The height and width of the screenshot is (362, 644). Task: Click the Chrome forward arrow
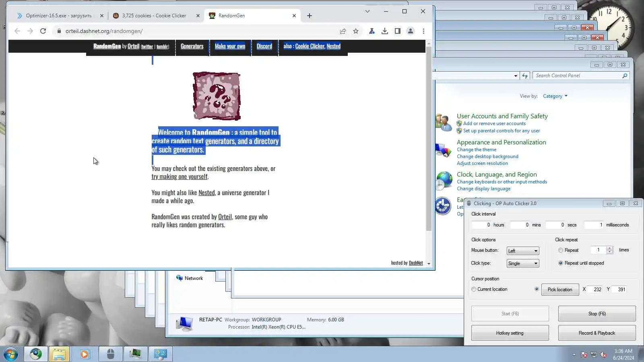click(30, 31)
